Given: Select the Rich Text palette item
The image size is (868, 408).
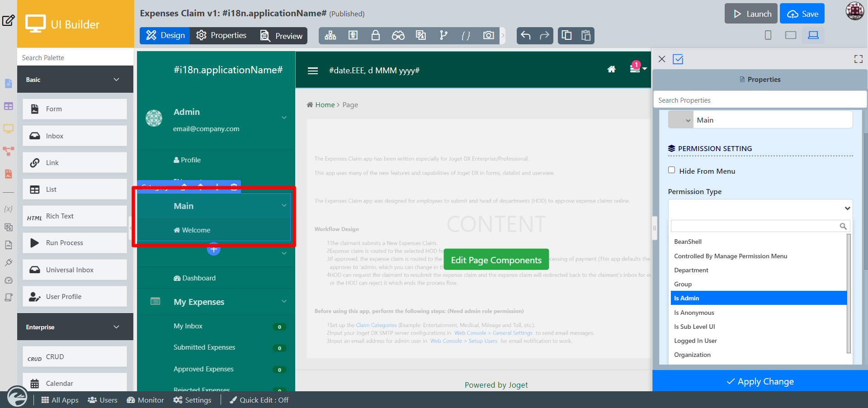Looking at the screenshot, I should (x=75, y=216).
